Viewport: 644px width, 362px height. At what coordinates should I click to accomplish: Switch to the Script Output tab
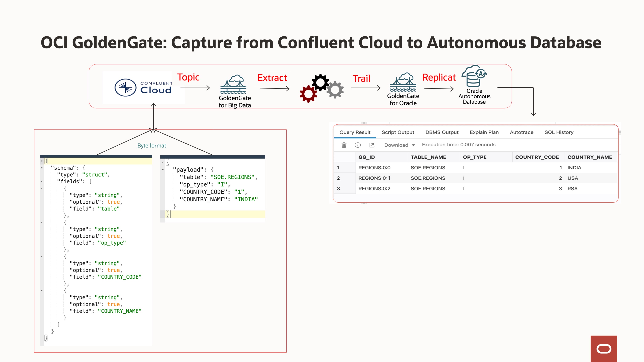[x=398, y=132]
